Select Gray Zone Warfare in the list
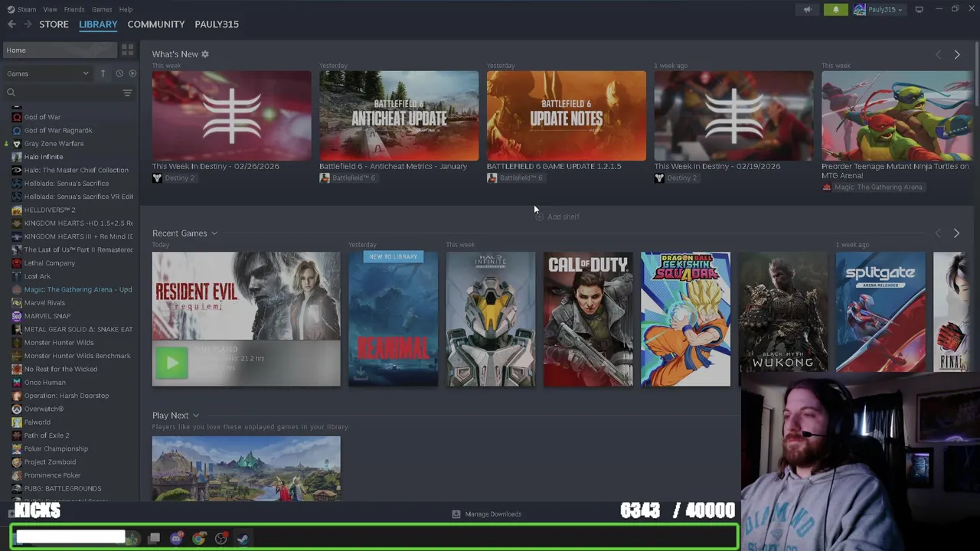Image resolution: width=980 pixels, height=551 pixels. tap(54, 144)
